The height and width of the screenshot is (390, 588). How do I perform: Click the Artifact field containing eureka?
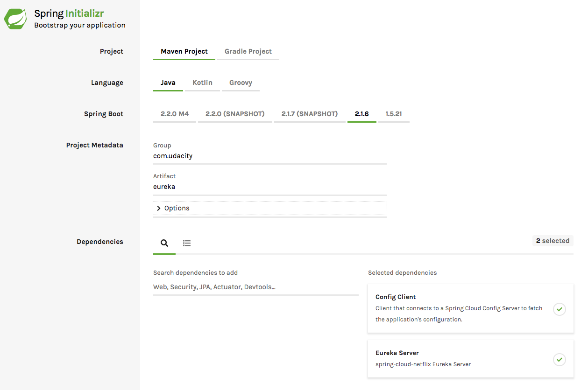[x=269, y=187]
